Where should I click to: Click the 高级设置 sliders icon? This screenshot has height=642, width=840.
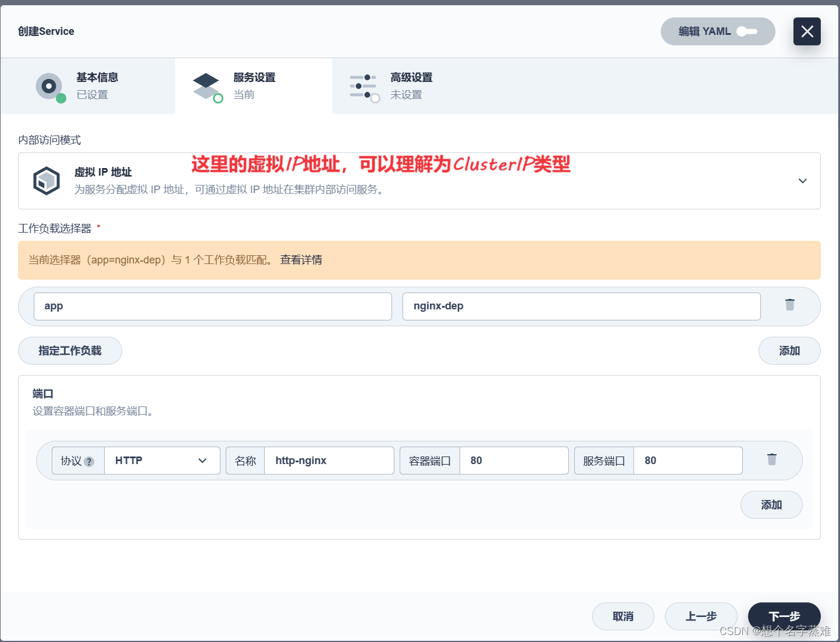(x=364, y=87)
